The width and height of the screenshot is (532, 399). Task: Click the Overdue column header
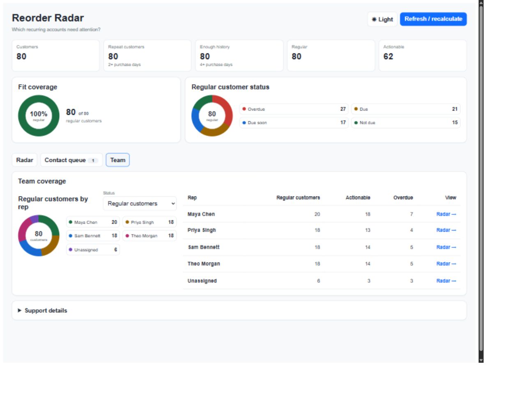click(403, 198)
